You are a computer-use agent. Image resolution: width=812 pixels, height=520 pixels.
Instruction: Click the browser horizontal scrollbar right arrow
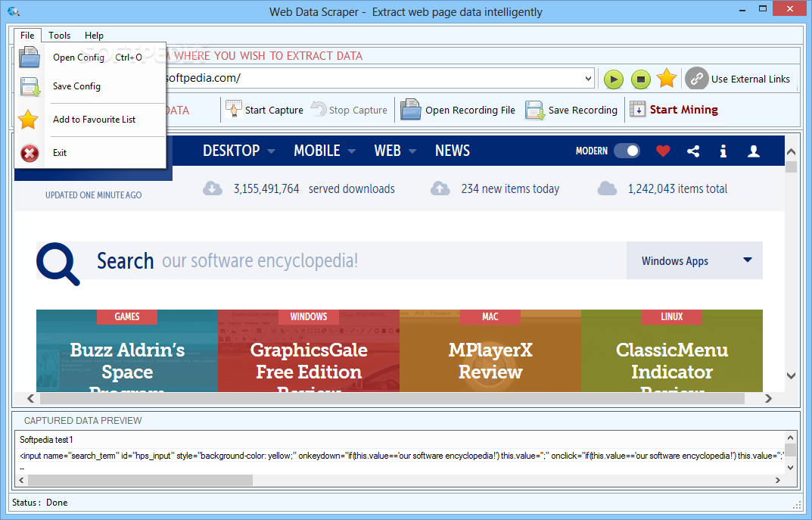pos(769,398)
